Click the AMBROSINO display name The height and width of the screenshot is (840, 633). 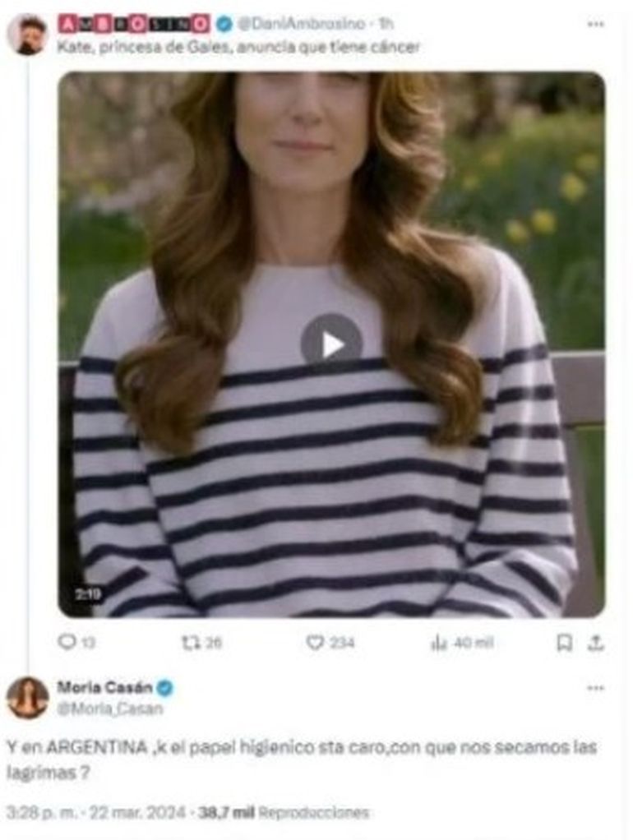coord(133,25)
